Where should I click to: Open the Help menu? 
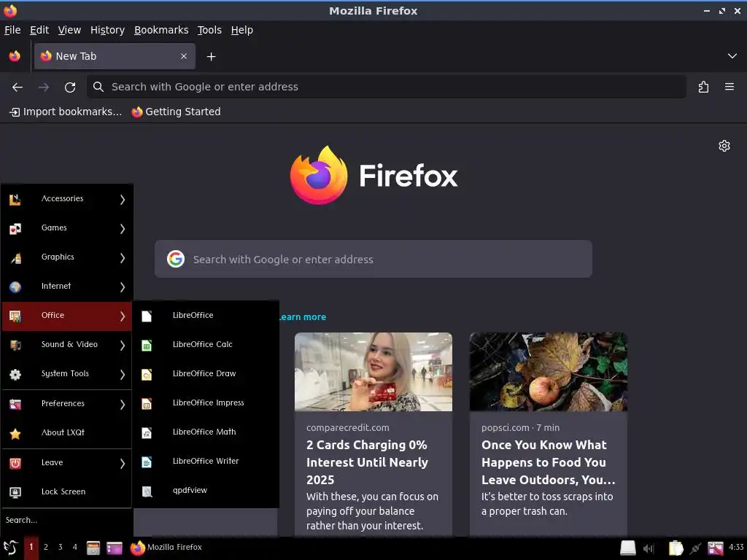point(242,30)
